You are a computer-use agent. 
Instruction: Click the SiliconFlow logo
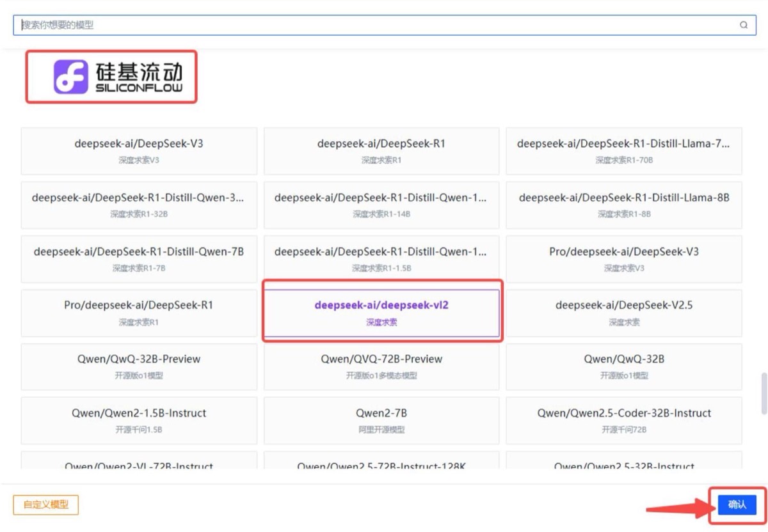[118, 77]
